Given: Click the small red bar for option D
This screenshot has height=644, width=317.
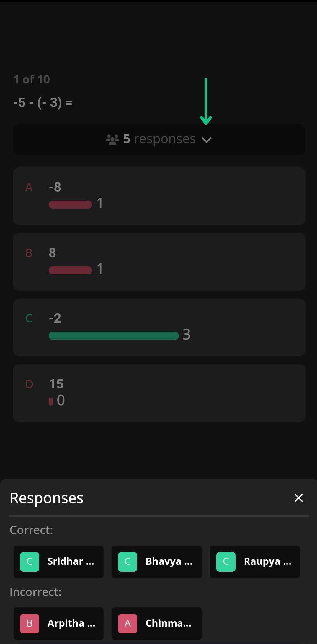Looking at the screenshot, I should (x=51, y=401).
